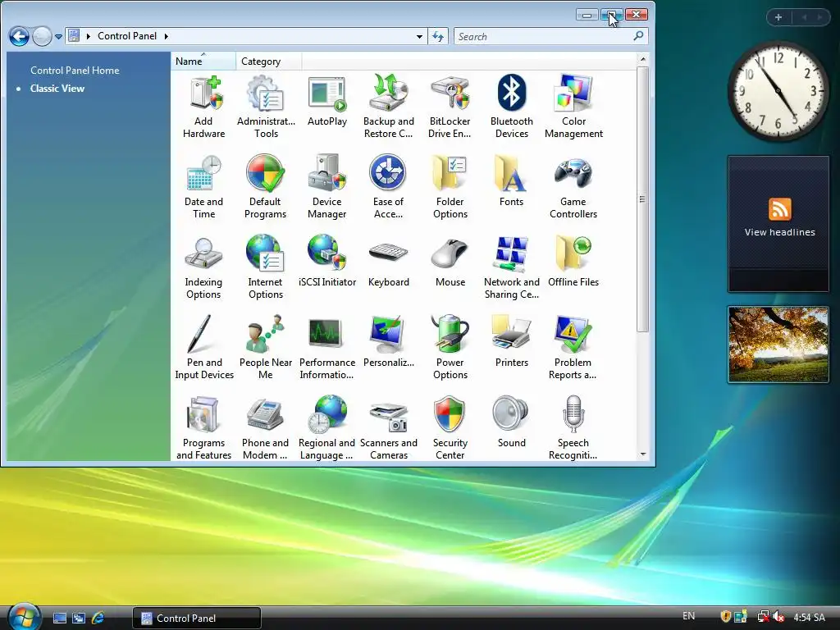Open Sound settings icon
840x630 pixels.
511,422
